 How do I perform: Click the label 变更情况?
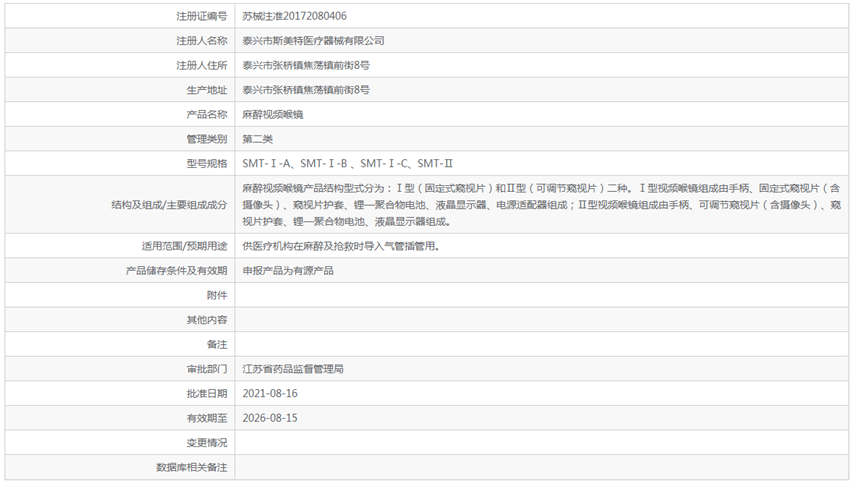pyautogui.click(x=207, y=443)
